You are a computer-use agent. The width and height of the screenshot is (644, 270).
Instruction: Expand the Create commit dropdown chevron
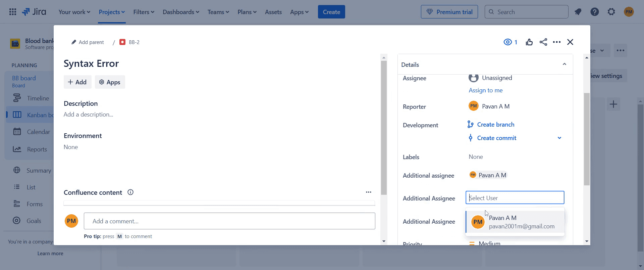(x=559, y=138)
